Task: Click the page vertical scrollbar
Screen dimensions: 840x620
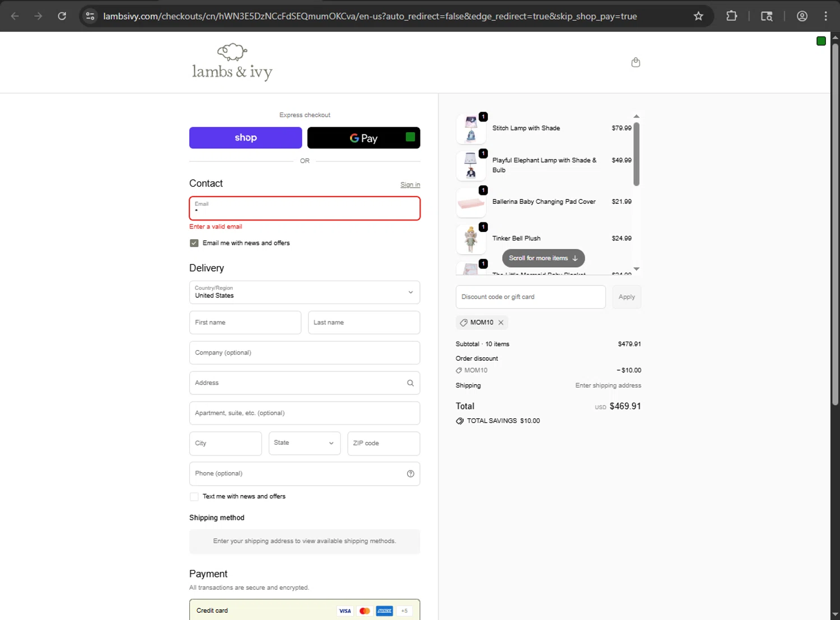Action: (835, 224)
